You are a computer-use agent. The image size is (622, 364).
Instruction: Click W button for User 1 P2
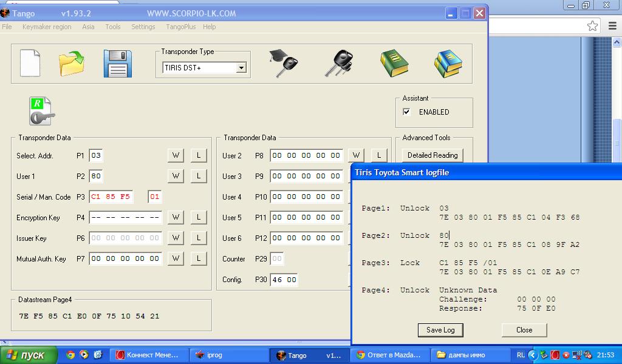coord(176,176)
